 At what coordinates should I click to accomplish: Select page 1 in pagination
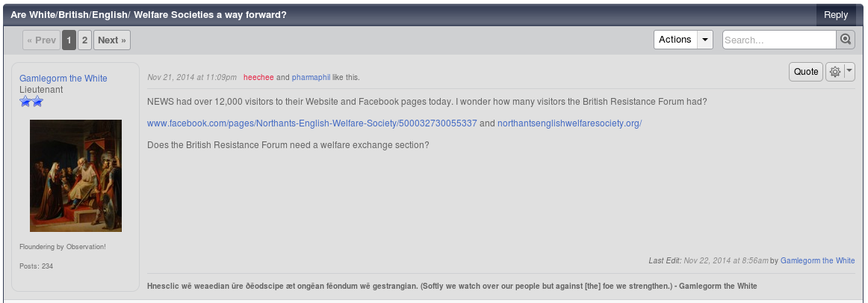pos(69,40)
